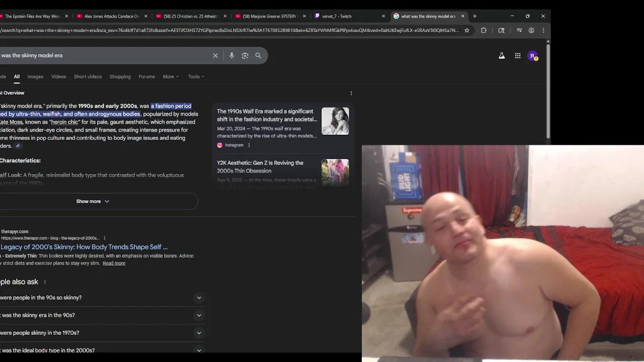
Task: Close the Alex Jones Attacks Candace tab
Action: pos(146,16)
